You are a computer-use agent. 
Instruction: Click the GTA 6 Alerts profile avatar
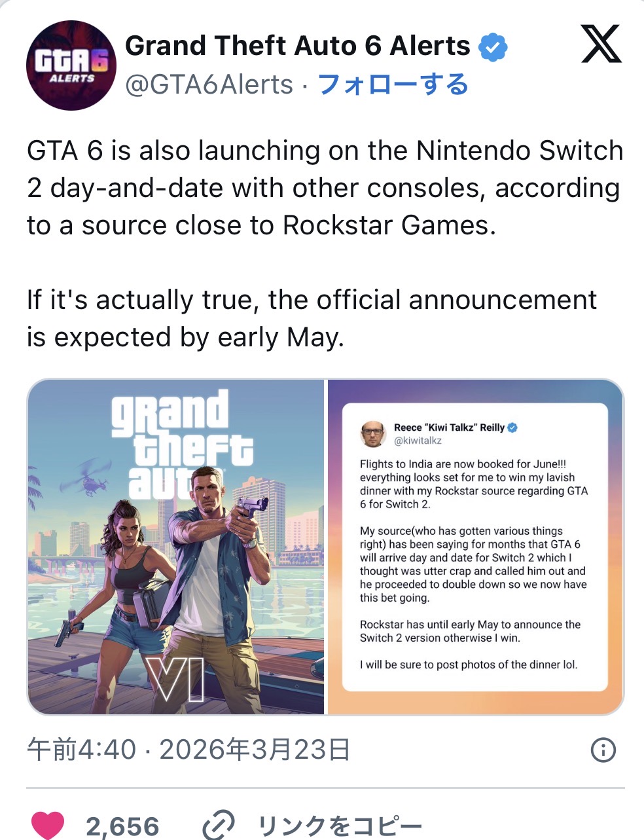tap(71, 65)
